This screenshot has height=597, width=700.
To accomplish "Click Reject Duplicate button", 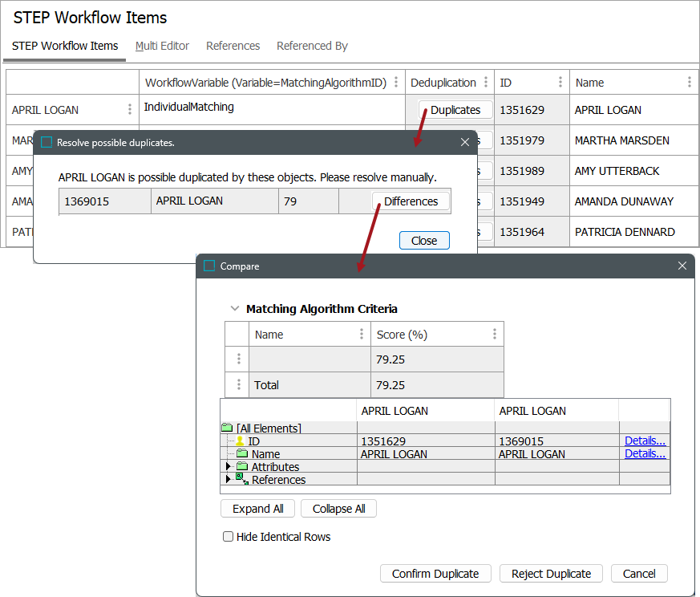I will click(551, 574).
